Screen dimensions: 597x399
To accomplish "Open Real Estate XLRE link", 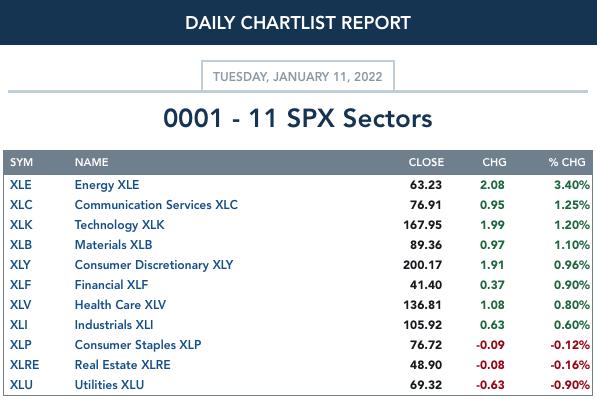I will point(123,365).
